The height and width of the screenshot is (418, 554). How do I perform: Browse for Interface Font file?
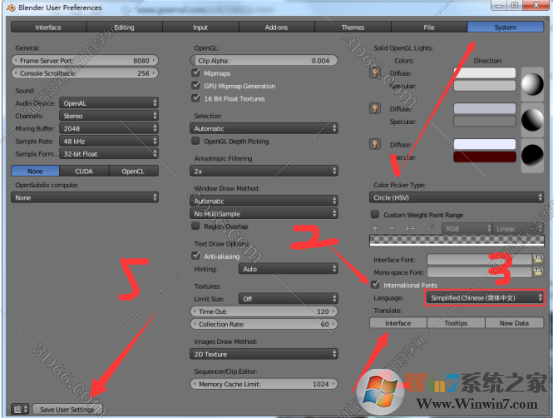click(538, 259)
